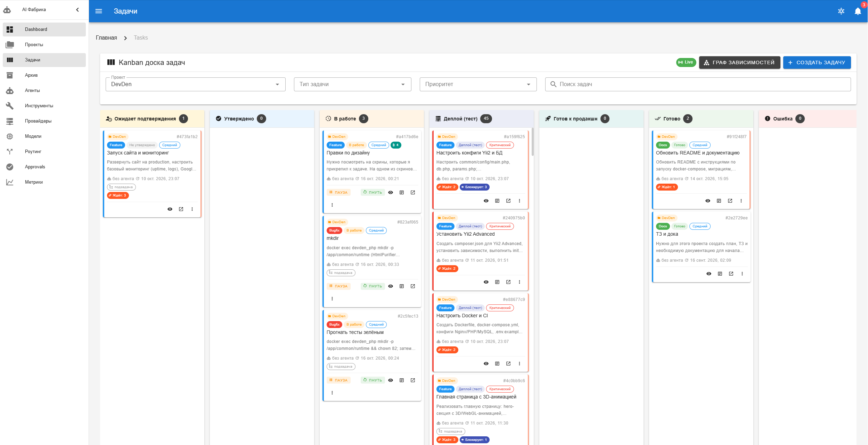The image size is (868, 445).
Task: Click eye icon on mkdir card
Action: (x=391, y=286)
